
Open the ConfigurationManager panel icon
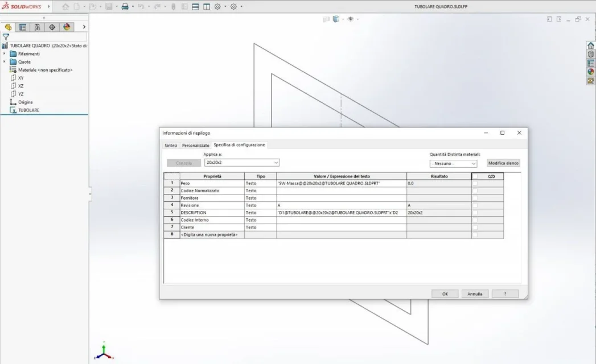tap(37, 27)
